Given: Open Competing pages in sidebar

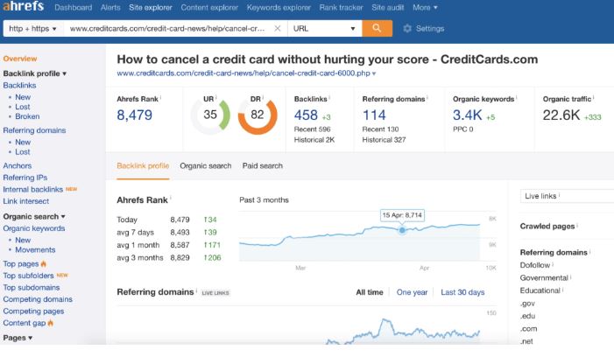Looking at the screenshot, I should pos(33,311).
